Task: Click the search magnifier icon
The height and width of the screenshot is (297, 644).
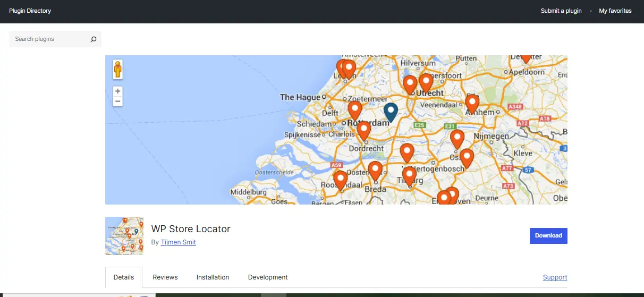Action: pos(94,39)
